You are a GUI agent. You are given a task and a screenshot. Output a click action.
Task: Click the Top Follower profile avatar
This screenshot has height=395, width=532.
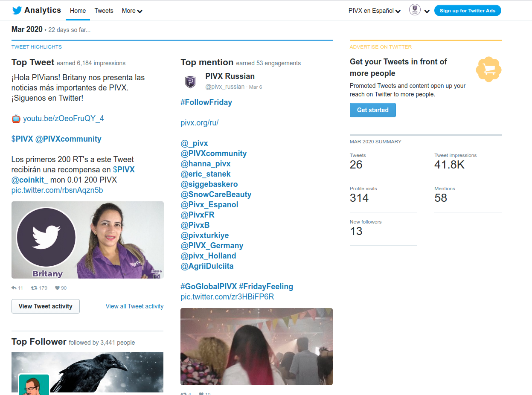click(34, 384)
